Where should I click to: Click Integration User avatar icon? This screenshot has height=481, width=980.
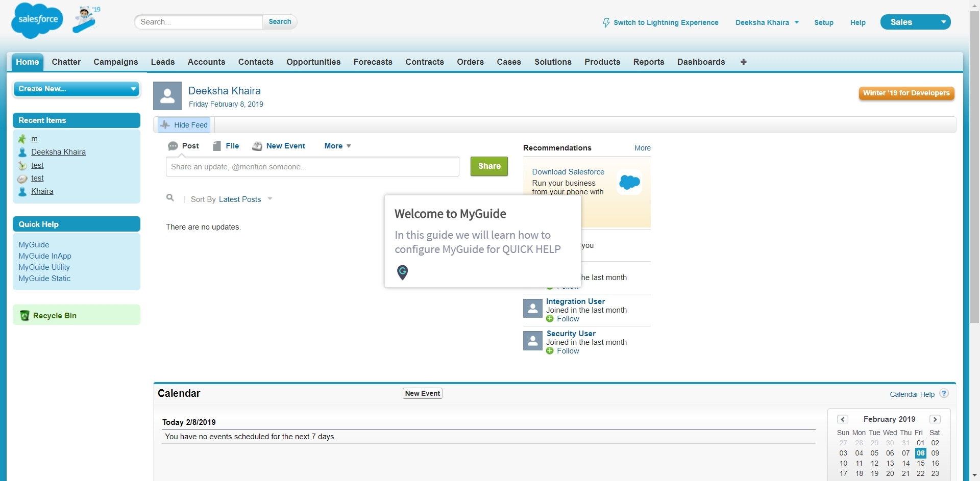click(x=532, y=309)
